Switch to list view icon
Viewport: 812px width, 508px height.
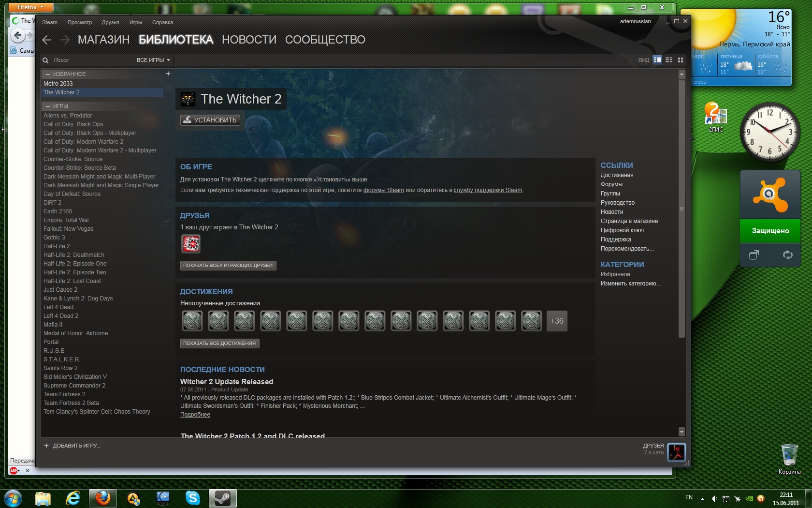(x=669, y=60)
